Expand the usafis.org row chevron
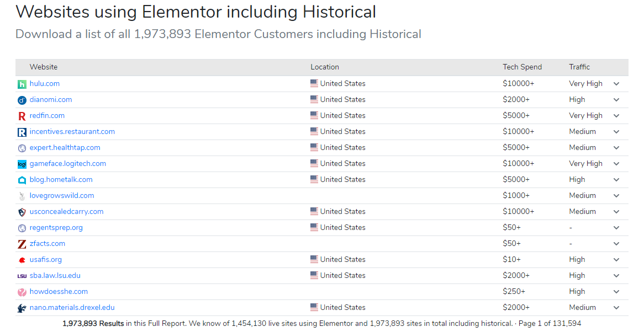The image size is (644, 332). pyautogui.click(x=616, y=260)
